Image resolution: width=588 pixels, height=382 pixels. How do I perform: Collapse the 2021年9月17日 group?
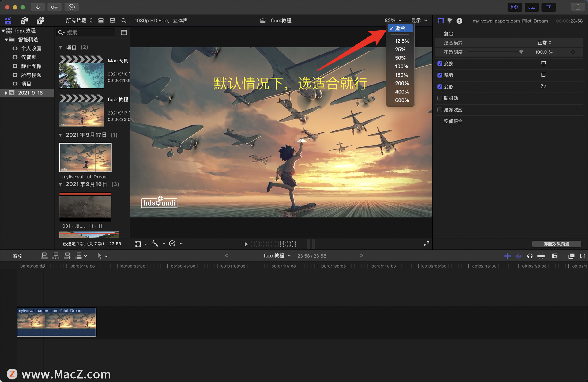click(60, 135)
